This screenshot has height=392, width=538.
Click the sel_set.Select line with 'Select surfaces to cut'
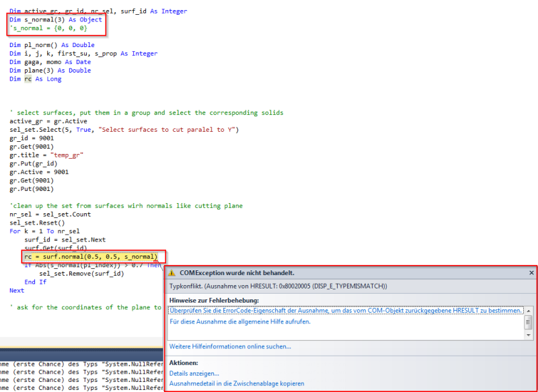pyautogui.click(x=124, y=130)
